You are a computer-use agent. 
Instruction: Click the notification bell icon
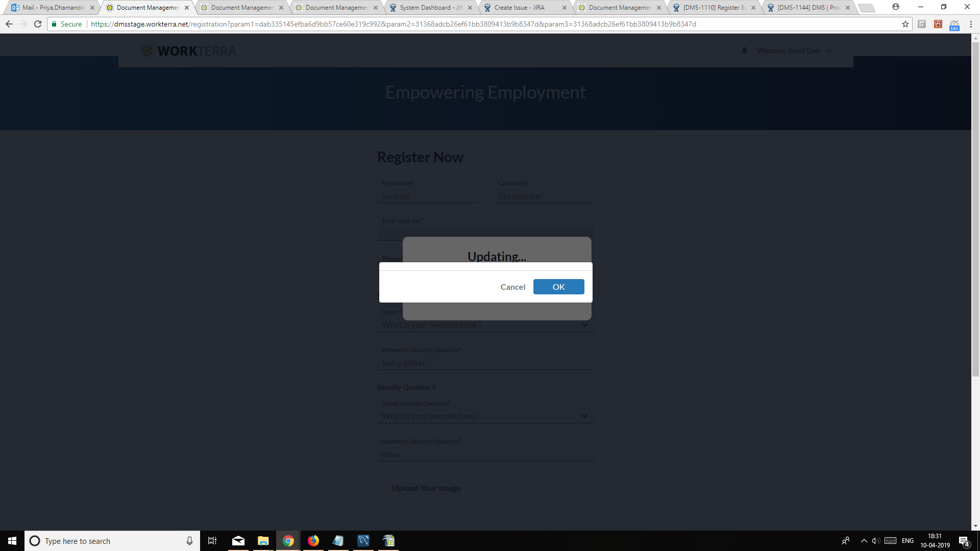click(744, 51)
